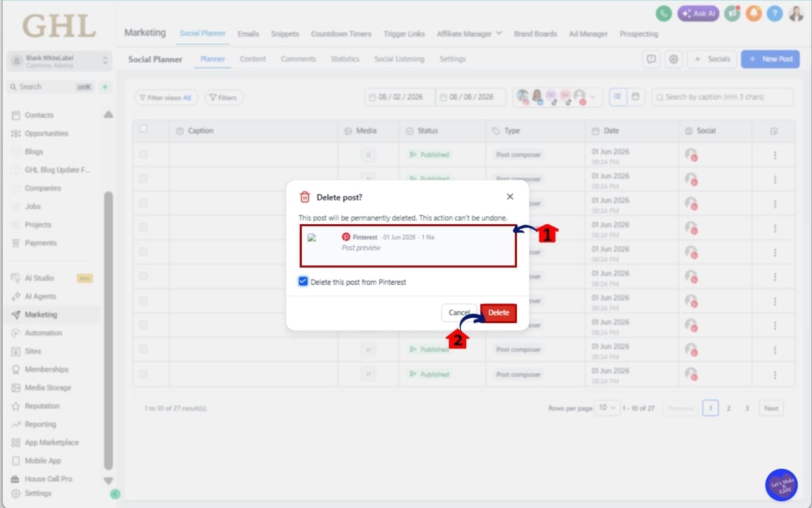Expand the social accounts avatar dropdown
The image size is (812, 508).
[594, 97]
